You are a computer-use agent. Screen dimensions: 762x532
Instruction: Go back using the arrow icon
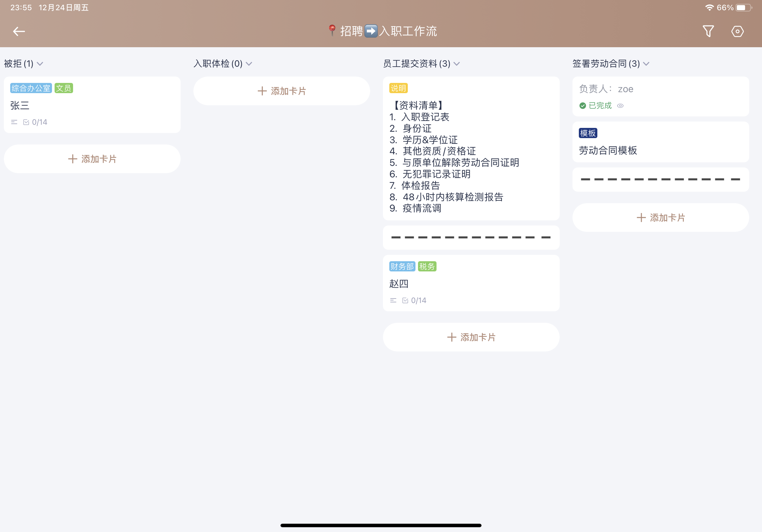point(19,31)
